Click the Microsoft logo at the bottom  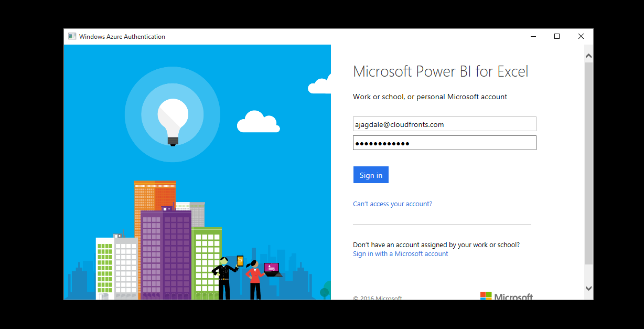point(506,296)
